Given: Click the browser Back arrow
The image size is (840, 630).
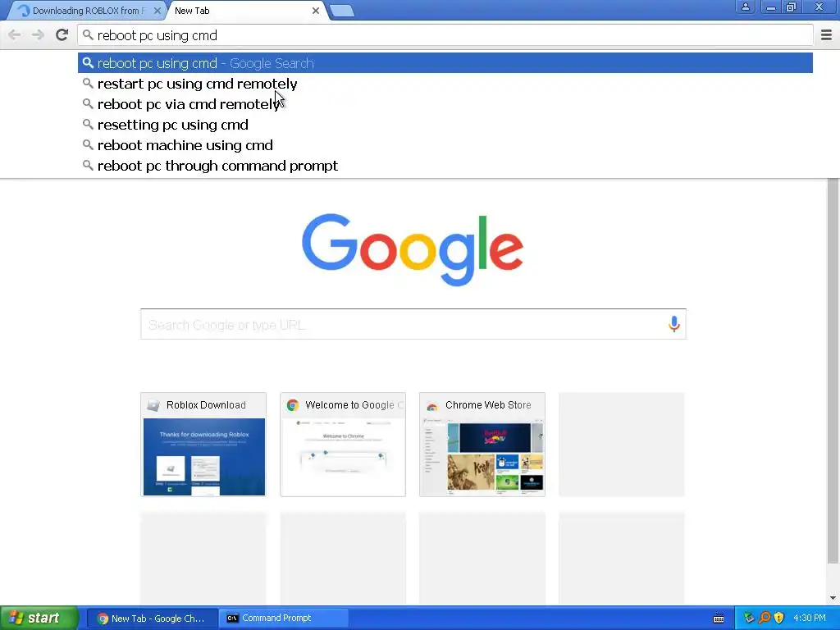Looking at the screenshot, I should coord(15,35).
